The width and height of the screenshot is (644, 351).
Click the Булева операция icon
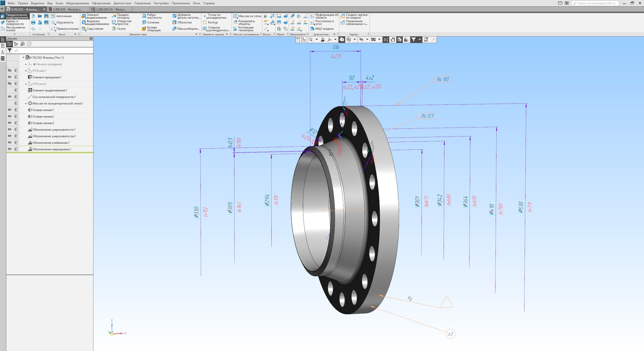[x=144, y=29]
